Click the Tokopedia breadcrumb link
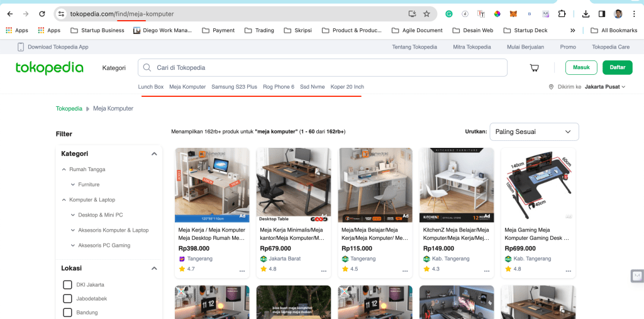 [69, 109]
